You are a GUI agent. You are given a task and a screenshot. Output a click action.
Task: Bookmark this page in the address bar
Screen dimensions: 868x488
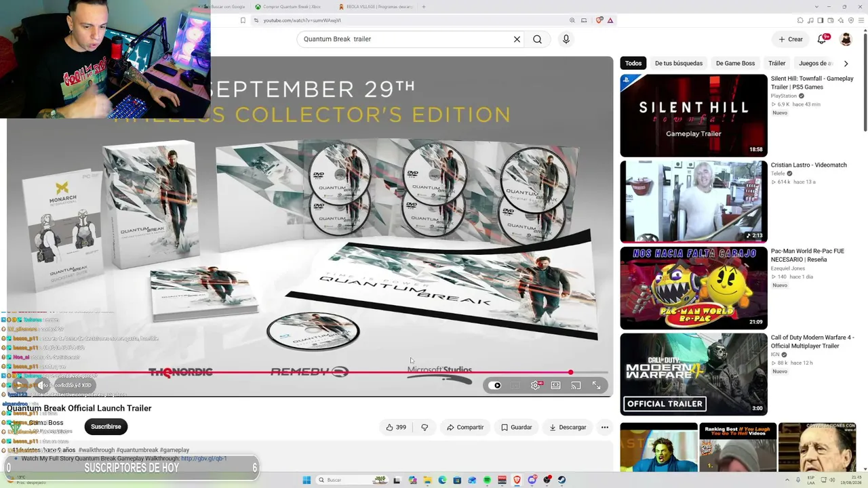click(243, 20)
